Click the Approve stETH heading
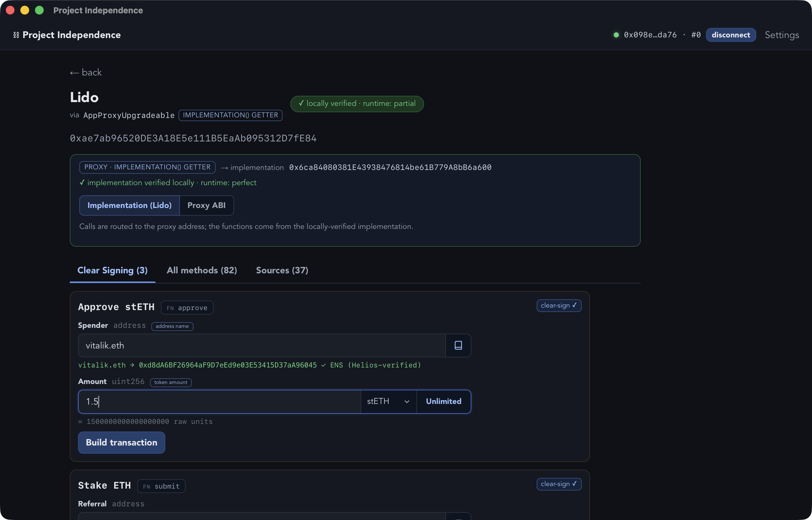 click(116, 307)
